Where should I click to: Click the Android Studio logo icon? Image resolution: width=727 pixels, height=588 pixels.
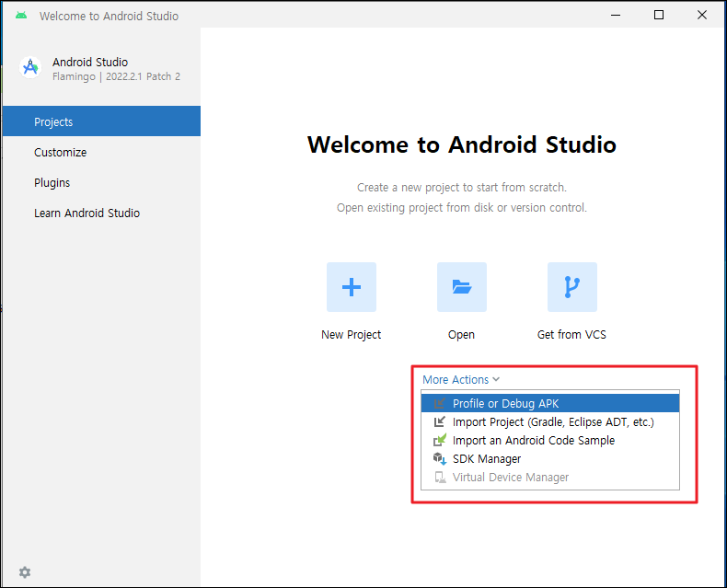(30, 68)
